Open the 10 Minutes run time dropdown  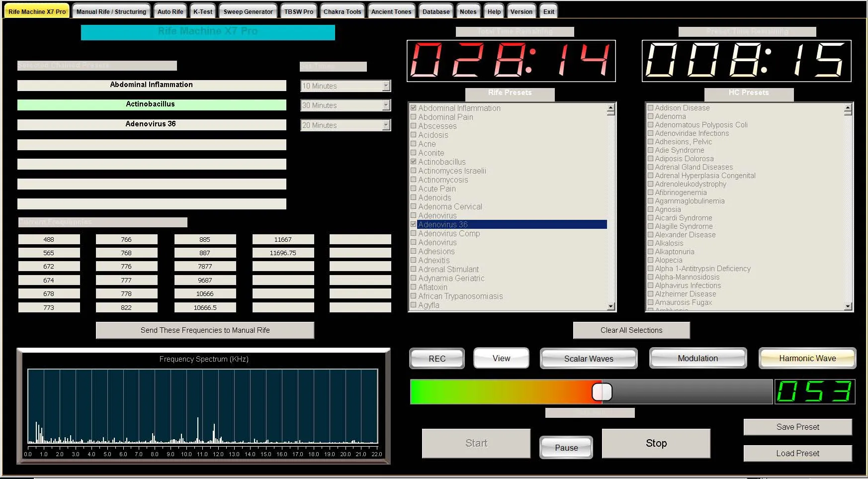pos(386,86)
